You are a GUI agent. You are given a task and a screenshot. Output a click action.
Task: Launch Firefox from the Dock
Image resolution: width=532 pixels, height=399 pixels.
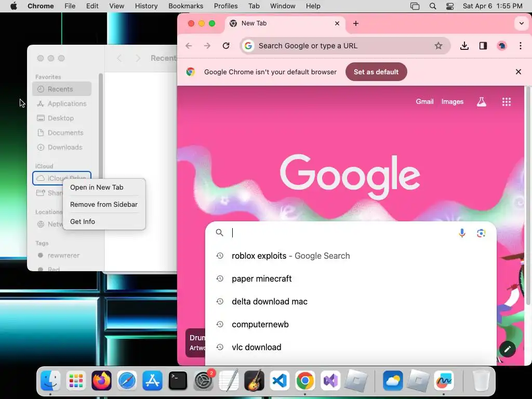101,380
